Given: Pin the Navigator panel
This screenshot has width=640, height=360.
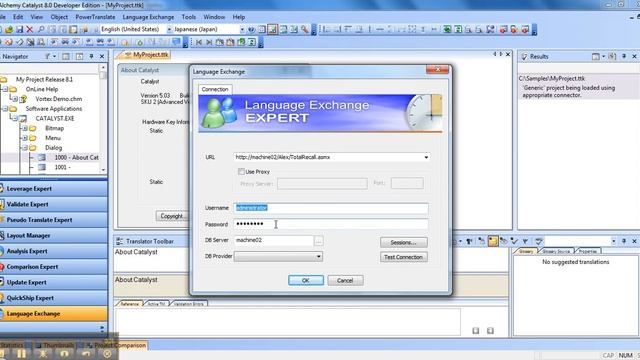Looking at the screenshot, I should click(x=91, y=56).
